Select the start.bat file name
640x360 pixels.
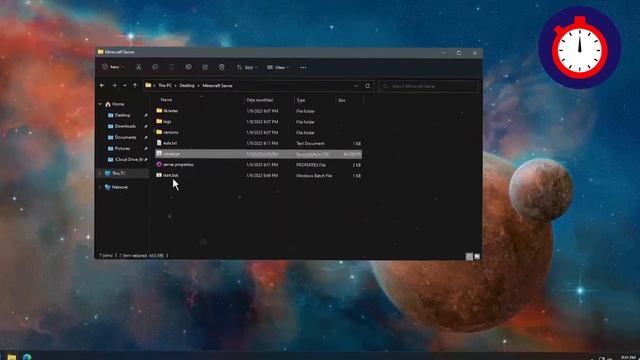(x=171, y=176)
